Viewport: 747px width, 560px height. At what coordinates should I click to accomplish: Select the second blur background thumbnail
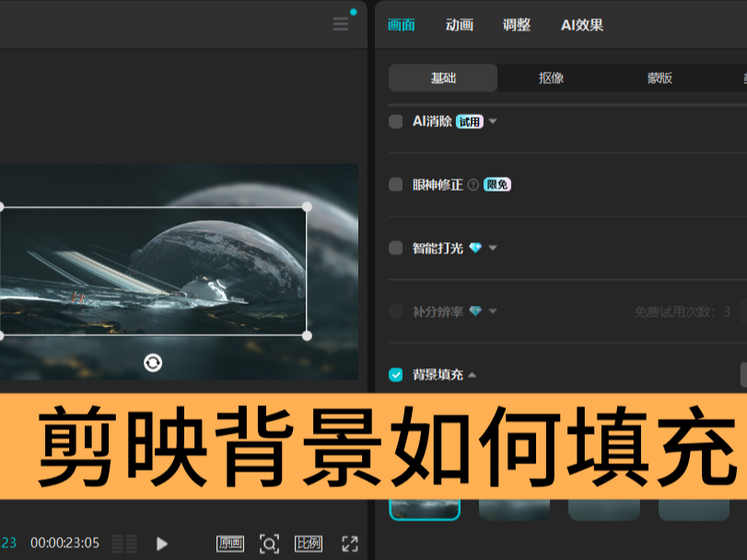pyautogui.click(x=514, y=509)
